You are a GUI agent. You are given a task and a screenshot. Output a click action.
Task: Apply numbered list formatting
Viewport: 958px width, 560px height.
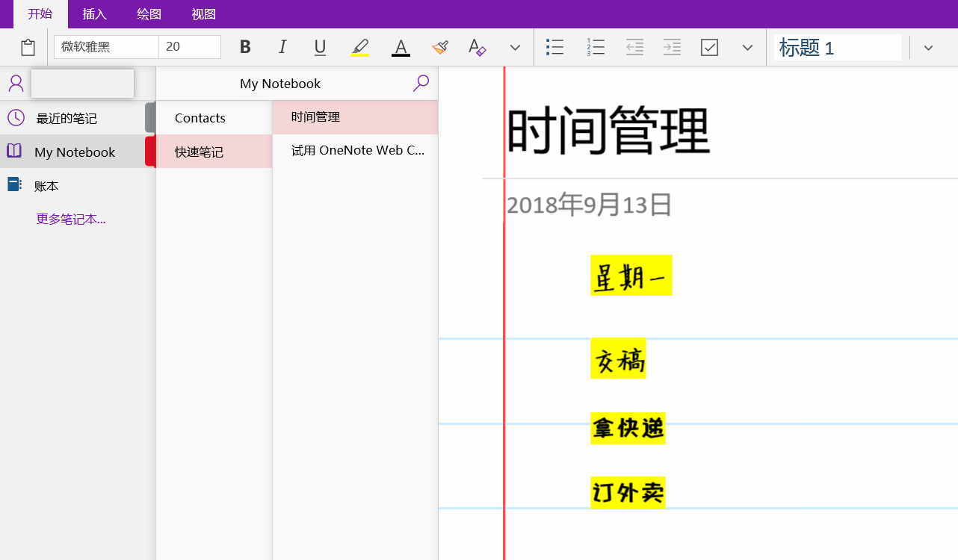point(596,47)
